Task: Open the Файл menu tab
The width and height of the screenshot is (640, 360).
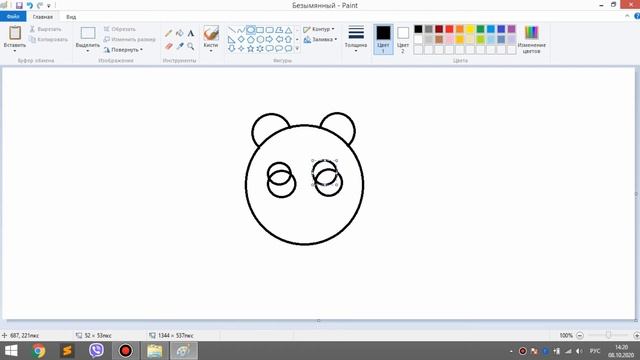Action: pos(13,17)
